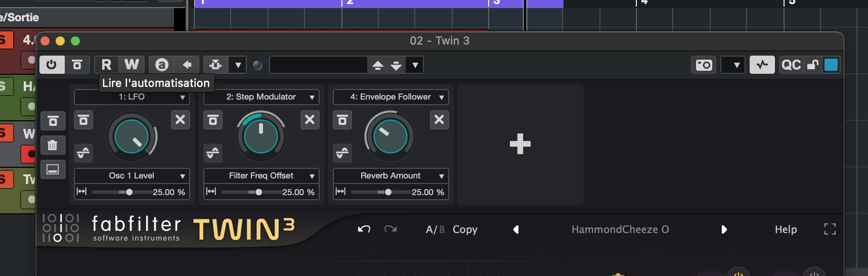Open the 'Filter Freq Offset' target dropdown

(x=262, y=176)
